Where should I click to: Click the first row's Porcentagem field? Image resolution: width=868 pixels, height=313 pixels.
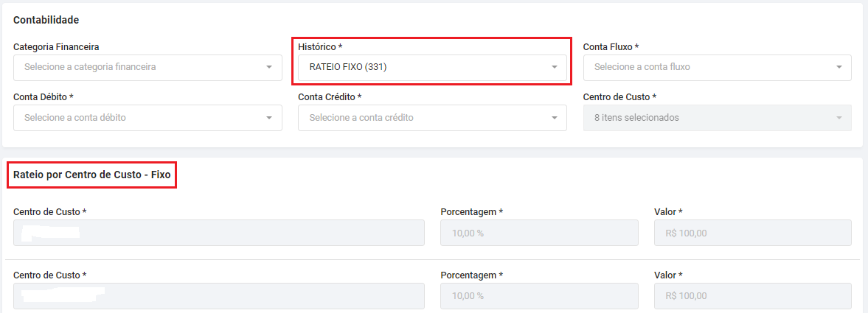coord(538,233)
